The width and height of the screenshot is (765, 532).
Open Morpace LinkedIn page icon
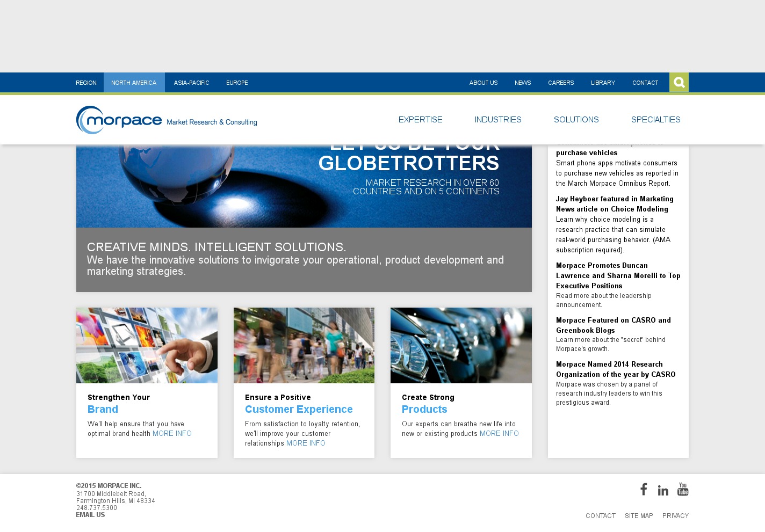click(x=663, y=490)
